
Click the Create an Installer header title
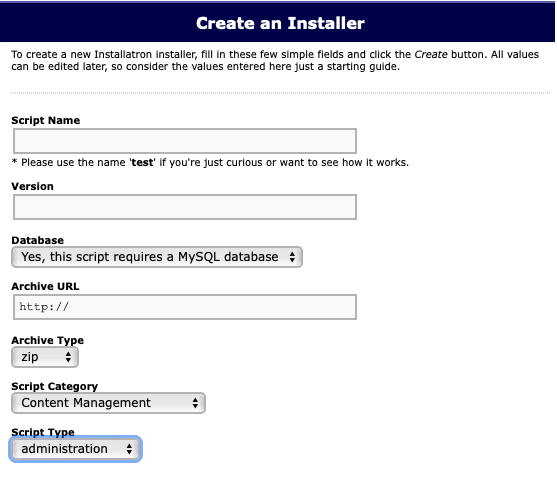(280, 23)
